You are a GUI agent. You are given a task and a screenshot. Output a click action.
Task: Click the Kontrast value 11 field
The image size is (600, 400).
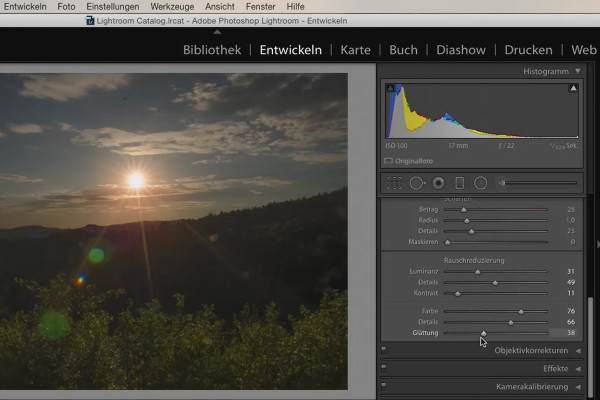click(571, 293)
